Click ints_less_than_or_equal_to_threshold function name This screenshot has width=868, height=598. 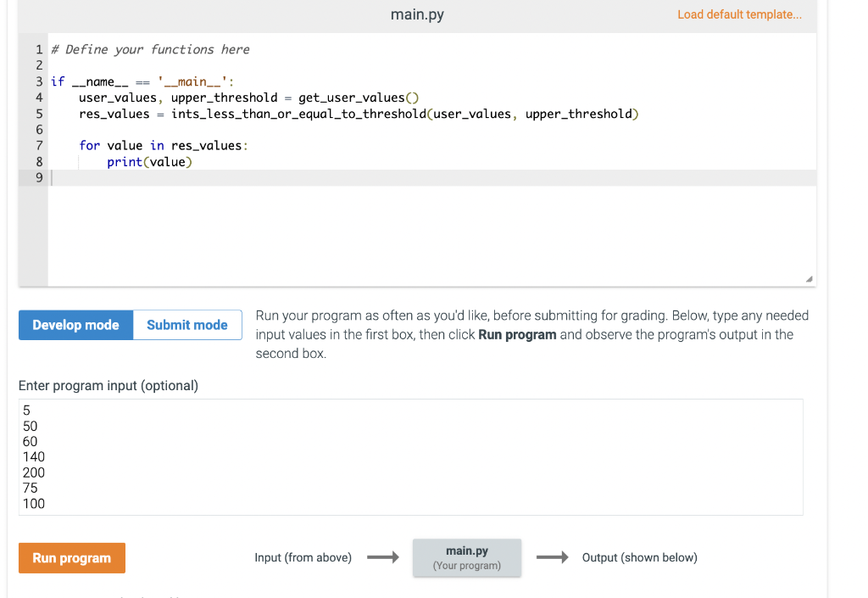299,114
